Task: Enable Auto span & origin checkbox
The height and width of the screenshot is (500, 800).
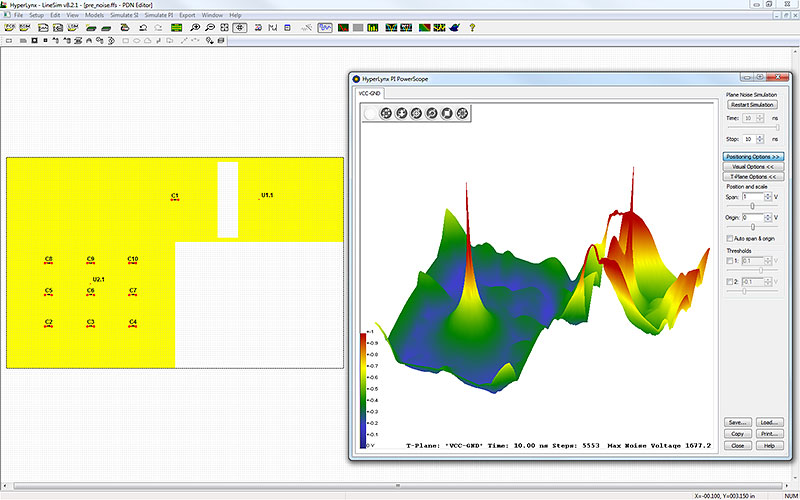Action: coord(729,239)
